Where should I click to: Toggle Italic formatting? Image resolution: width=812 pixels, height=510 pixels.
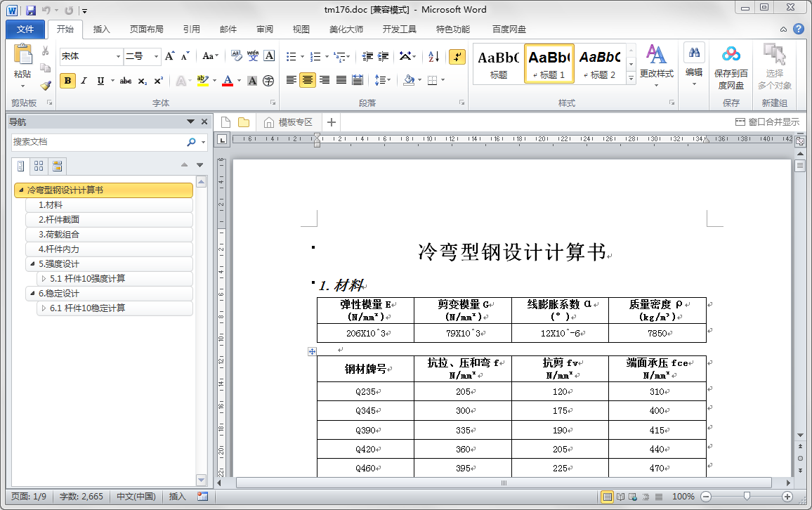click(84, 81)
